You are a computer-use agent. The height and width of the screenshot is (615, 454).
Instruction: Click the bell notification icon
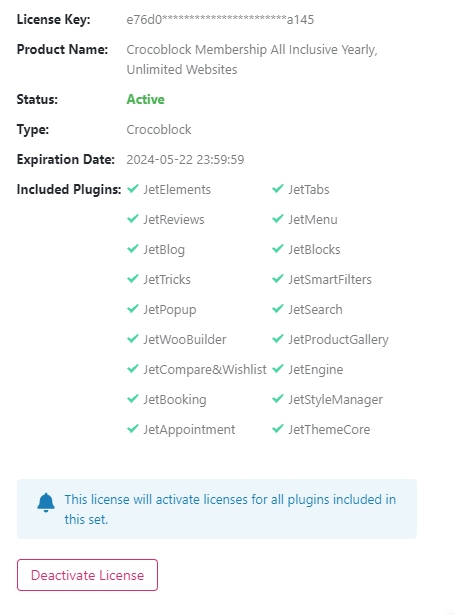tap(46, 502)
